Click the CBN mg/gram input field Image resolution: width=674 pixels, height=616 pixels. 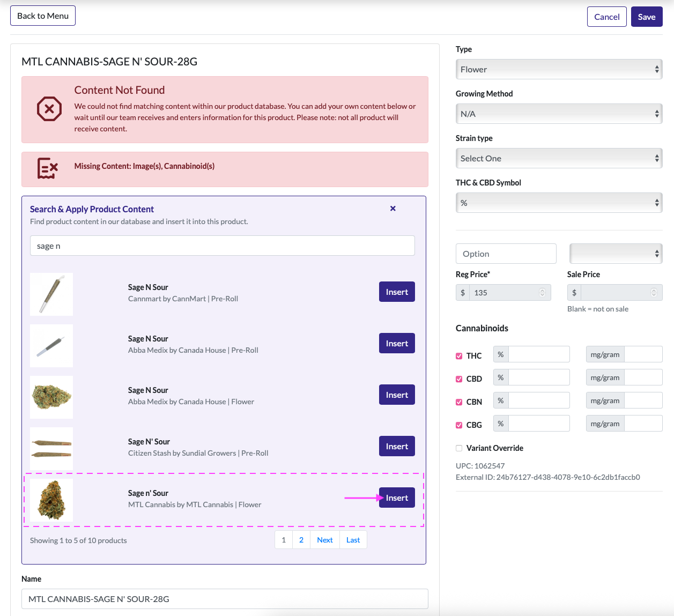point(643,400)
